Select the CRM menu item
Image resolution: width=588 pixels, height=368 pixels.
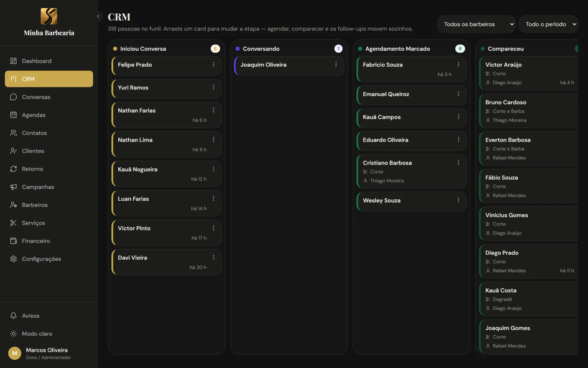click(49, 79)
